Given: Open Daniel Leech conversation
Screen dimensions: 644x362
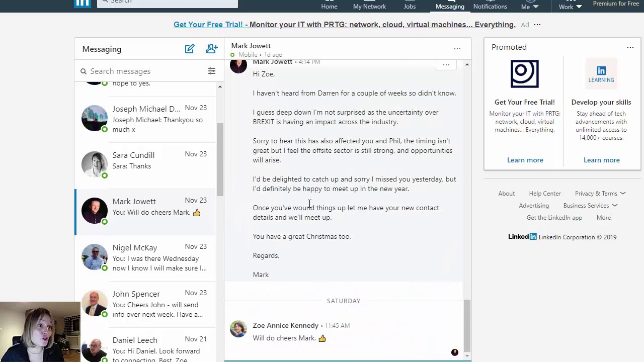Looking at the screenshot, I should pos(145,345).
